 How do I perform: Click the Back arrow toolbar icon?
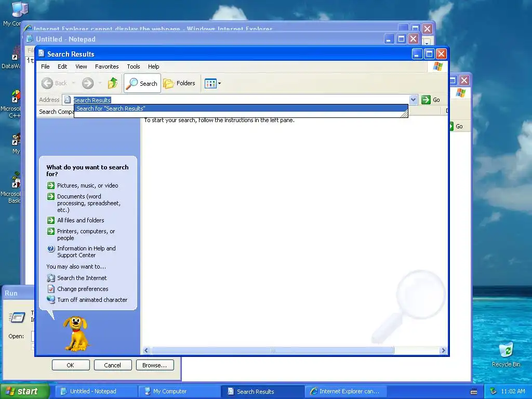pyautogui.click(x=47, y=83)
